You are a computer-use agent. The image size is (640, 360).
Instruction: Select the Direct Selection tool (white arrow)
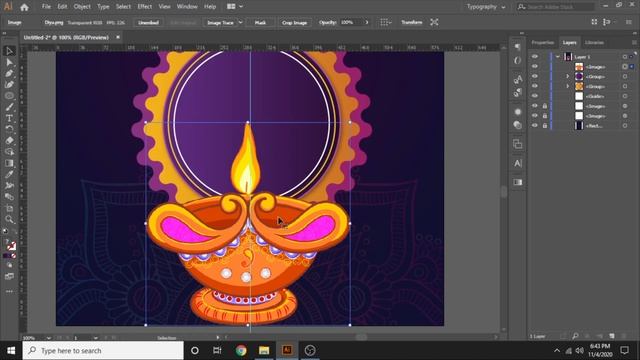[9, 62]
